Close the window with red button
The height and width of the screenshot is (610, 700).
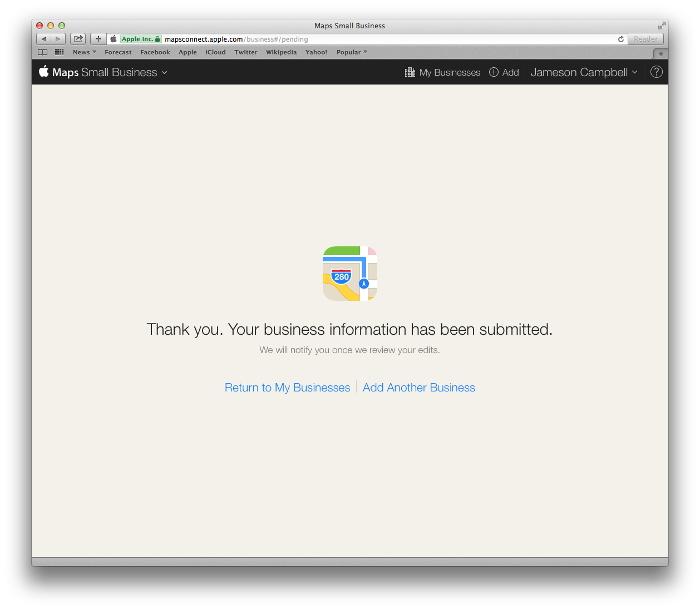(40, 26)
